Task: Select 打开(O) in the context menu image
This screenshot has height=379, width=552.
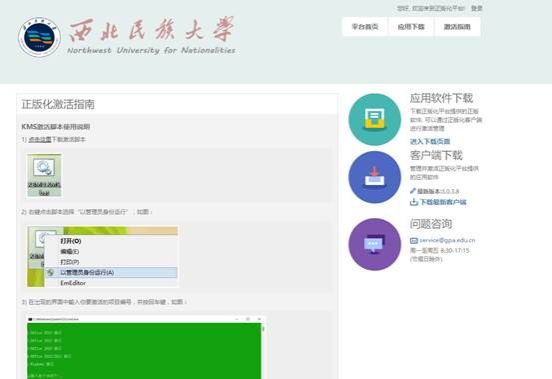Action: click(x=71, y=241)
